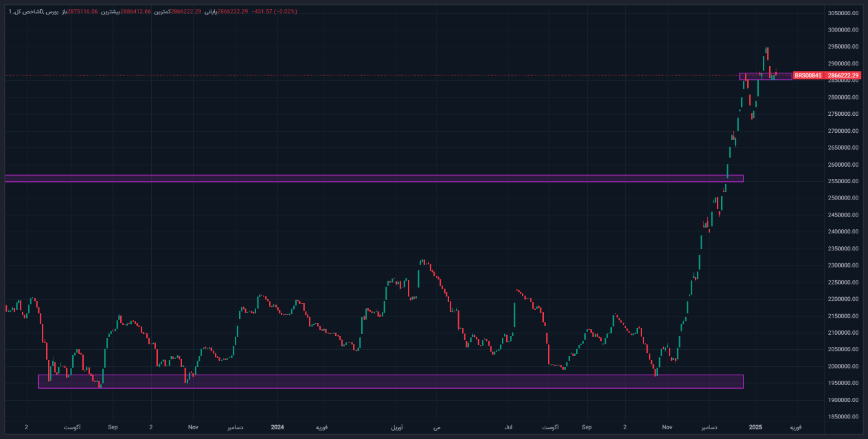The image size is (868, 439).
Task: Click the highest red candle near 2950000
Action: coord(768,53)
